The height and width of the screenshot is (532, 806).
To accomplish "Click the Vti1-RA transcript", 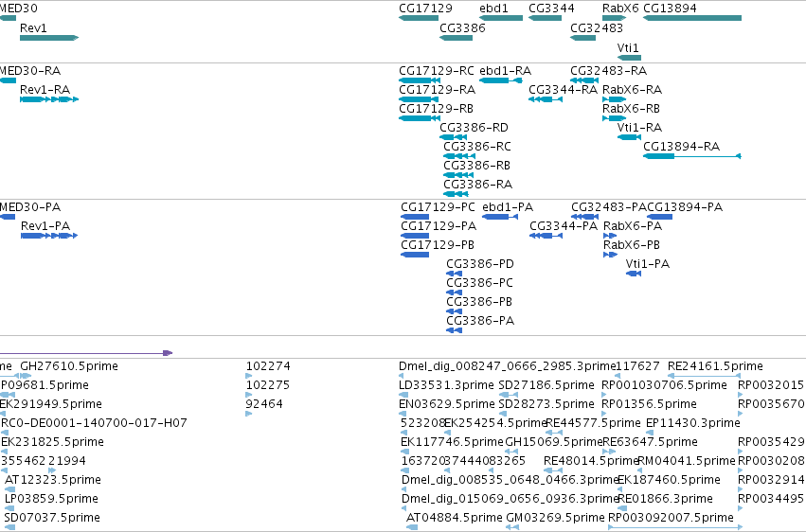I will coord(629,137).
